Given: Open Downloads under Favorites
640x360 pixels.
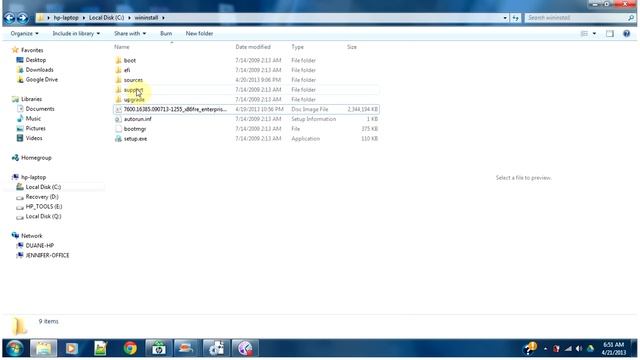Looking at the screenshot, I should (39, 70).
